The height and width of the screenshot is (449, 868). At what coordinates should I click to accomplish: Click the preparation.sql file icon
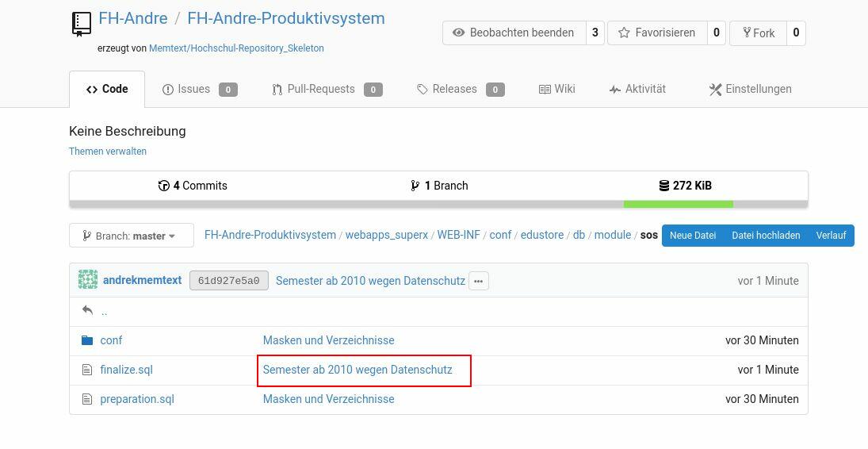tap(87, 399)
